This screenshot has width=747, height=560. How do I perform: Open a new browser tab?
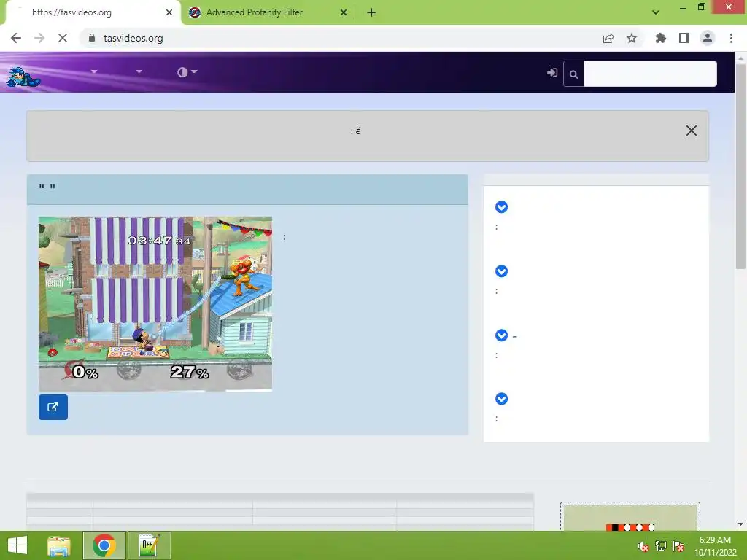tap(371, 12)
